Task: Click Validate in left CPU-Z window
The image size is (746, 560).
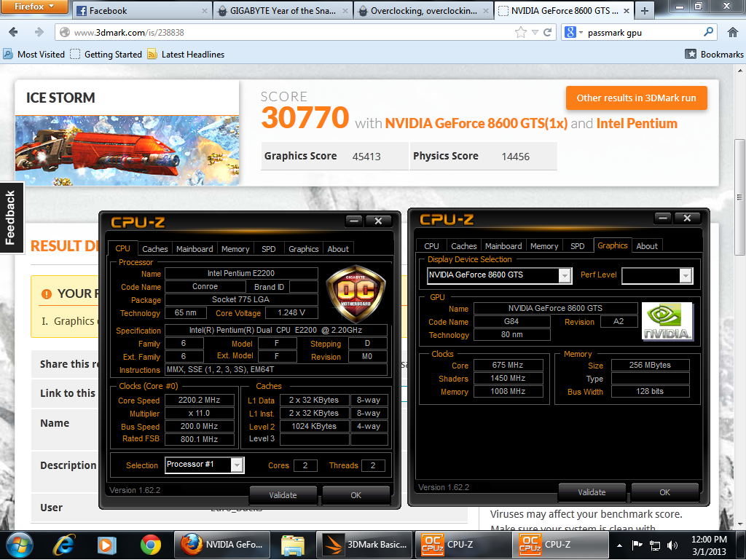Action: (283, 495)
